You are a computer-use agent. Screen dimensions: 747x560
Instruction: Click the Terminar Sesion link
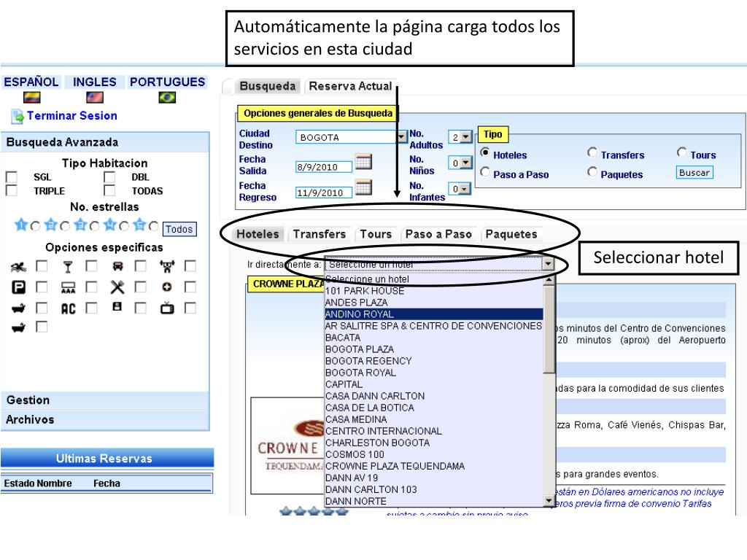pos(72,116)
